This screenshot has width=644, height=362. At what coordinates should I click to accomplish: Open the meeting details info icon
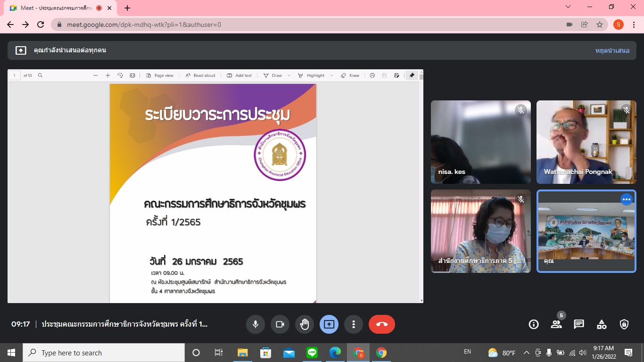tap(534, 324)
